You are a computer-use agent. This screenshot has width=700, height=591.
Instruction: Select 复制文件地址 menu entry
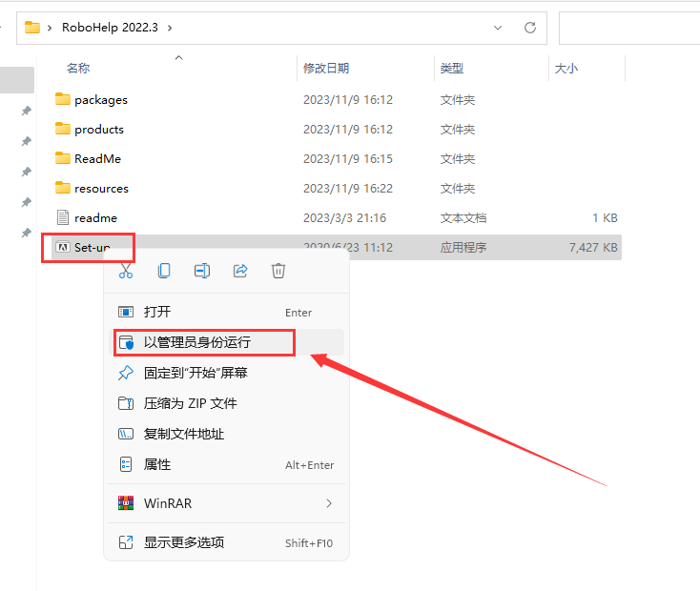tap(226, 434)
